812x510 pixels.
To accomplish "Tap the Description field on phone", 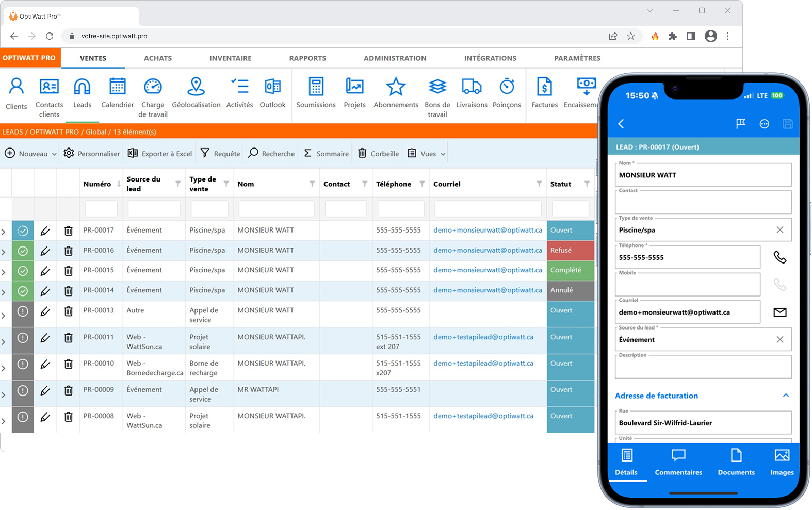I will [x=703, y=367].
